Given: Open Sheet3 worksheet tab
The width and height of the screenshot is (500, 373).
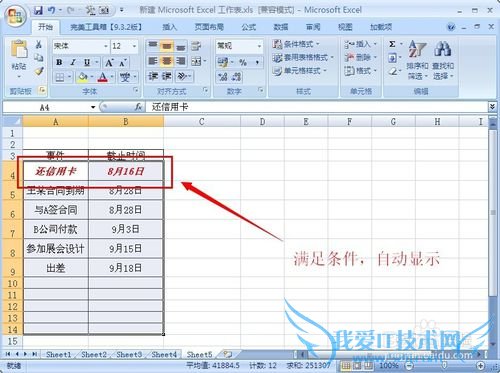Looking at the screenshot, I should [x=129, y=354].
